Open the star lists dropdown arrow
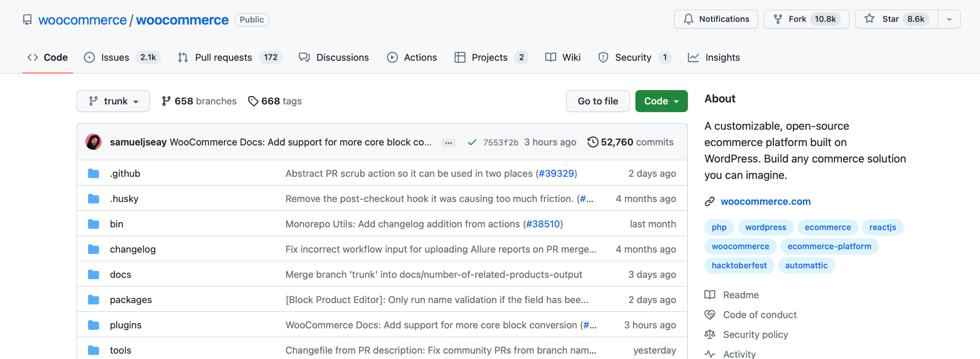Image resolution: width=980 pixels, height=359 pixels. (x=949, y=19)
